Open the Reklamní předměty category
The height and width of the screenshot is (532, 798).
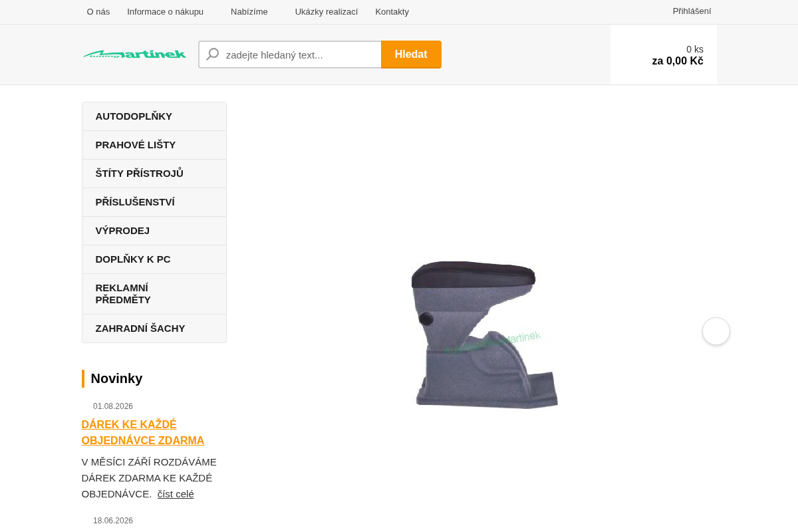pos(154,294)
